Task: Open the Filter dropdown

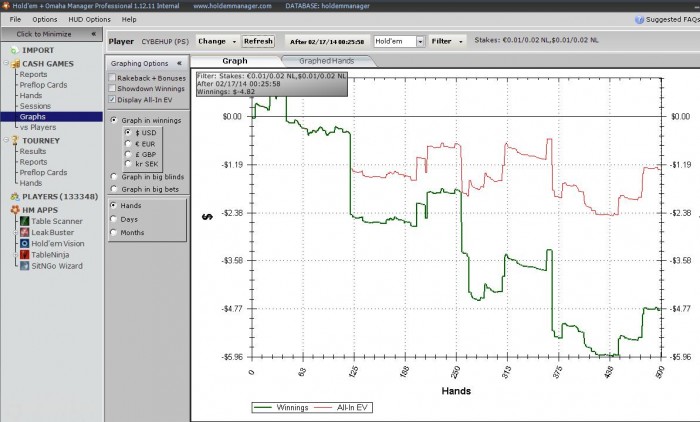Action: coord(447,41)
